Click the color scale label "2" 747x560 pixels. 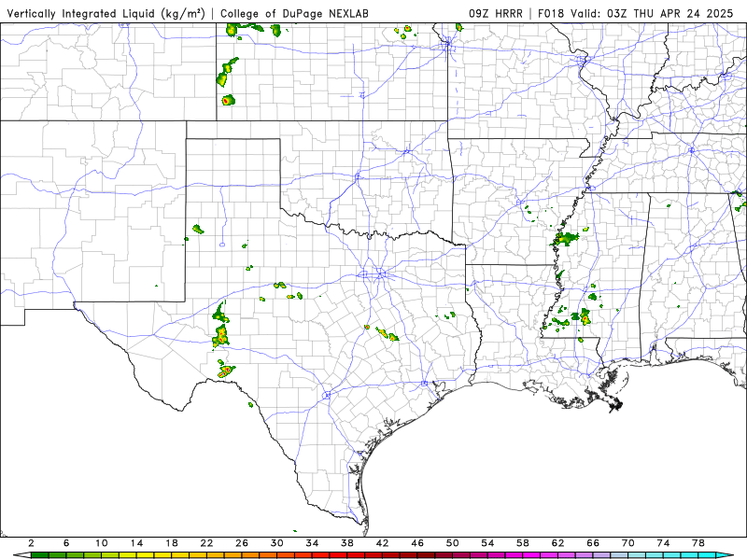31,543
